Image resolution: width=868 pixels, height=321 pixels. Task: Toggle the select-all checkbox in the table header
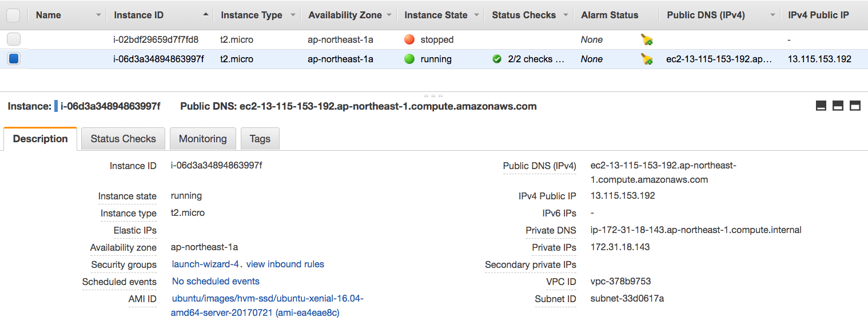[x=13, y=15]
